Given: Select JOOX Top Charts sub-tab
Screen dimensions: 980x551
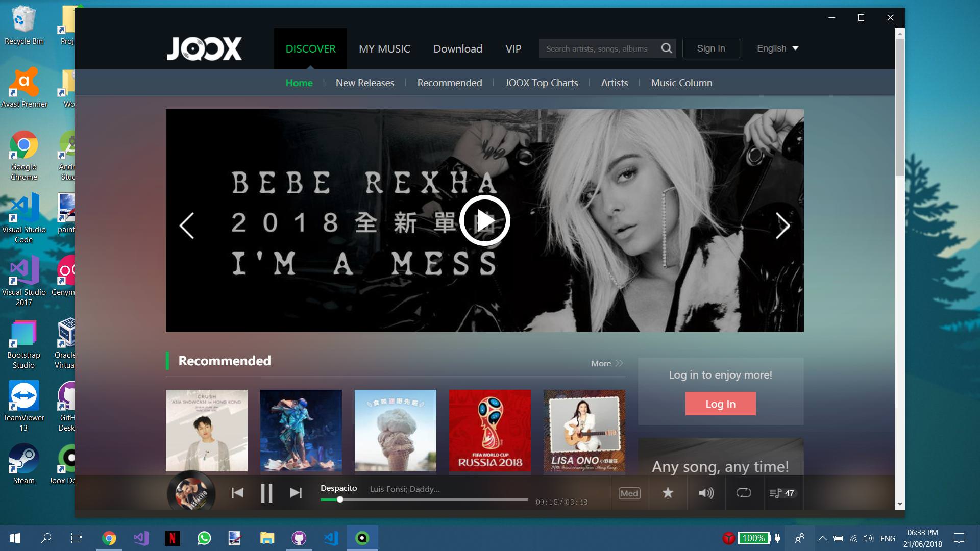Looking at the screenshot, I should tap(542, 83).
